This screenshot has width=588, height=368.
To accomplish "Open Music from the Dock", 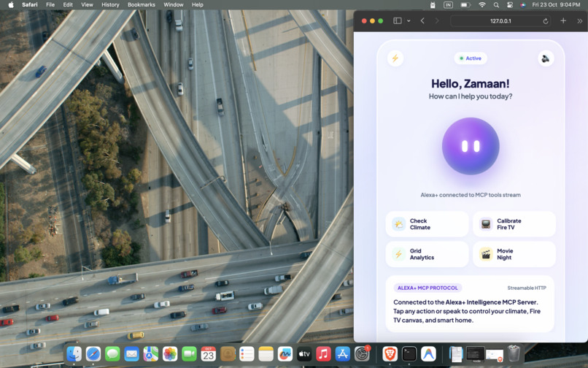I will 323,353.
